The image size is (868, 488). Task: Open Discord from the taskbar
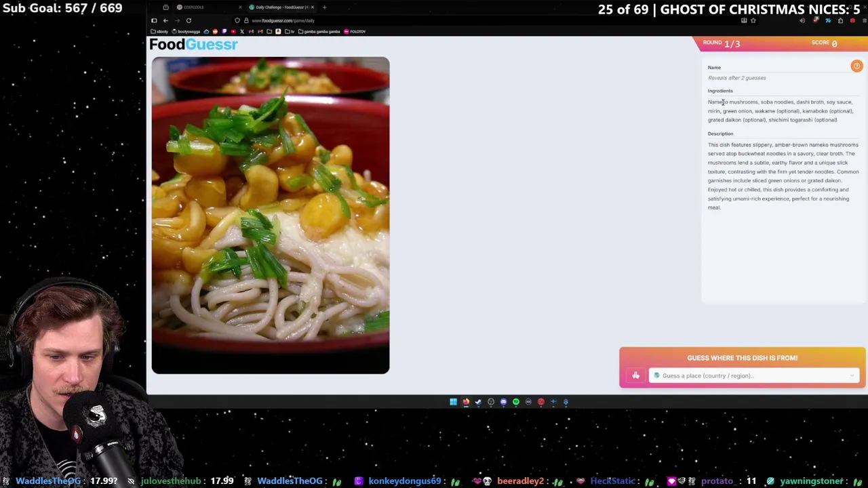(x=503, y=402)
